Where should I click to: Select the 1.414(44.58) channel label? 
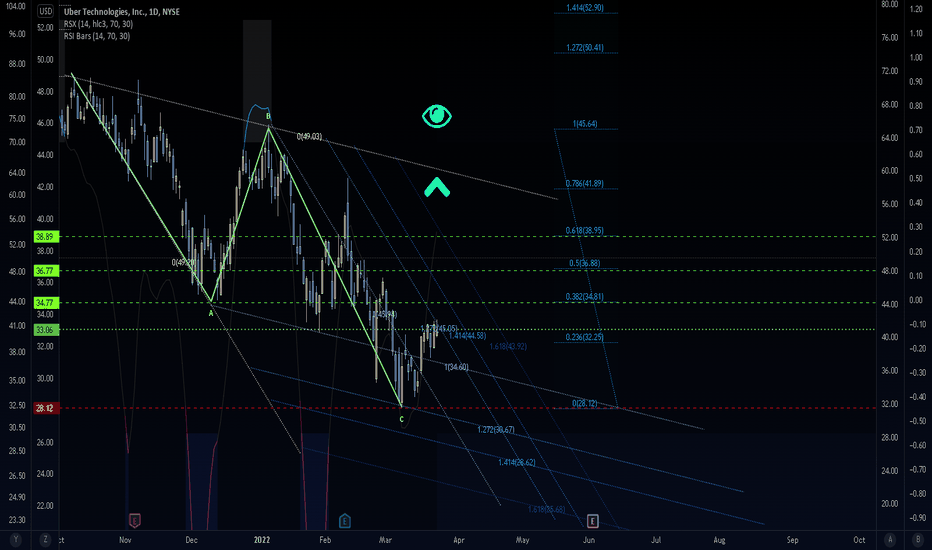[x=467, y=335]
